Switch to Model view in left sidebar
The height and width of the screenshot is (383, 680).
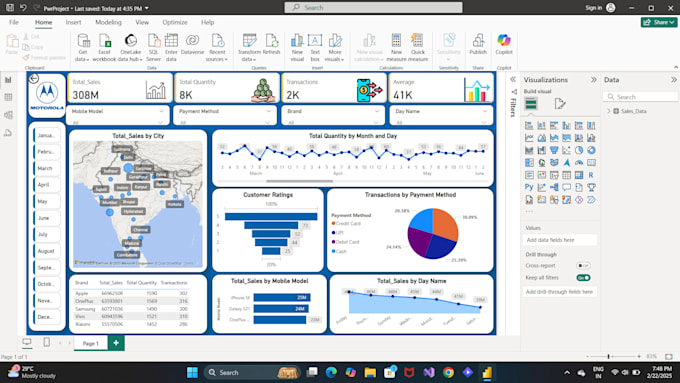(8, 115)
